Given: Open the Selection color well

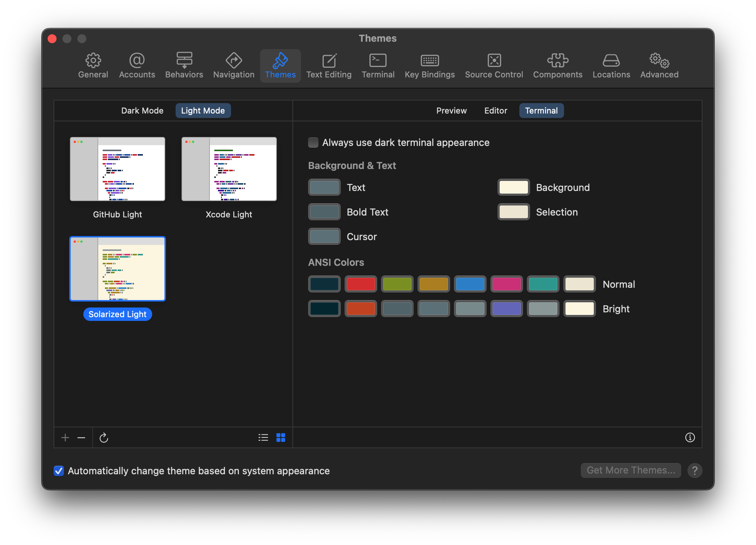Looking at the screenshot, I should click(x=513, y=212).
